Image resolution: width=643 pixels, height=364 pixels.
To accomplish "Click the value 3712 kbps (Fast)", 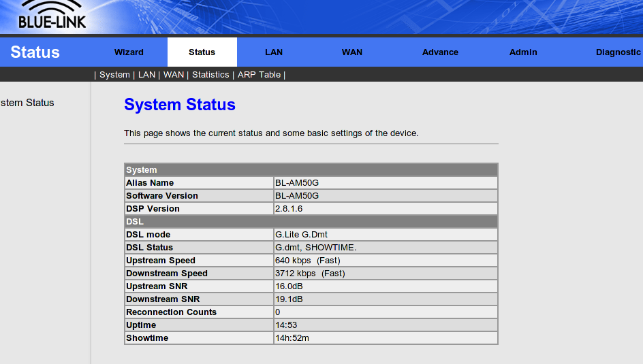I will pyautogui.click(x=310, y=273).
